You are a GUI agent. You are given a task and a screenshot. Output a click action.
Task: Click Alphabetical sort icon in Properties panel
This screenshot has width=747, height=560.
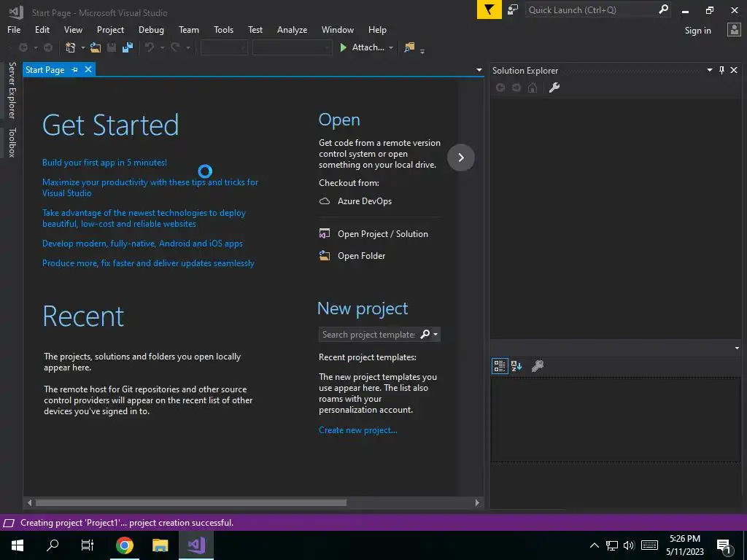[516, 366]
